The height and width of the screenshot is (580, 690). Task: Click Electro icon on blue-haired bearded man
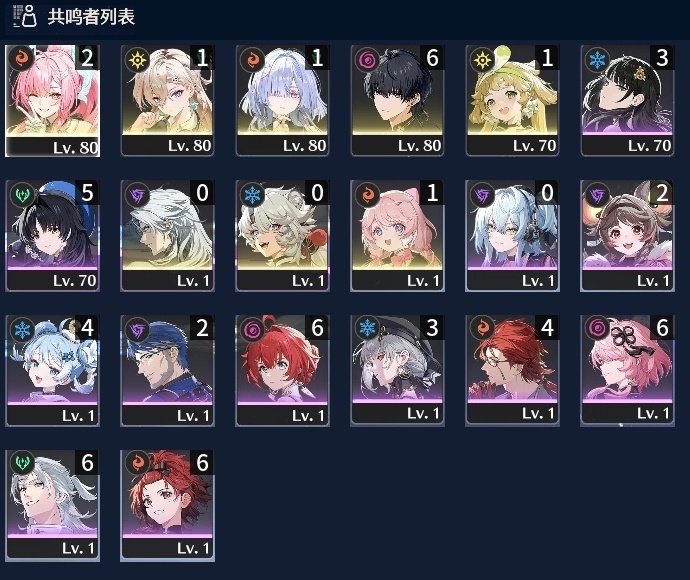pos(137,330)
